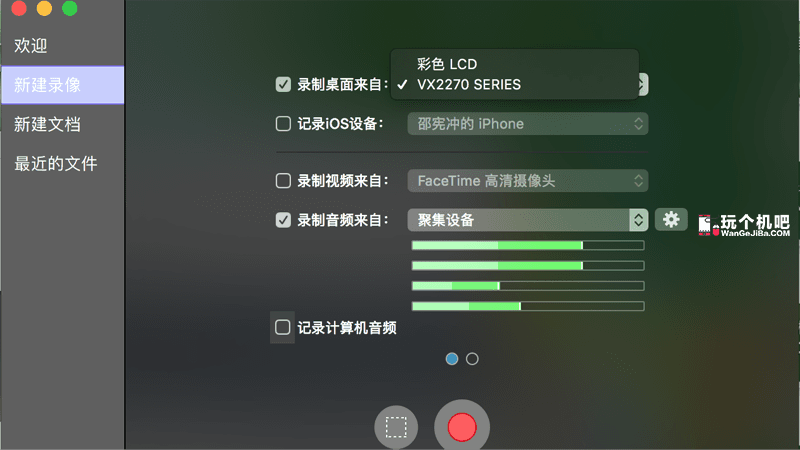Viewport: 800px width, 450px height.
Task: Uncheck 录制音频来自 checkbox
Action: (283, 220)
